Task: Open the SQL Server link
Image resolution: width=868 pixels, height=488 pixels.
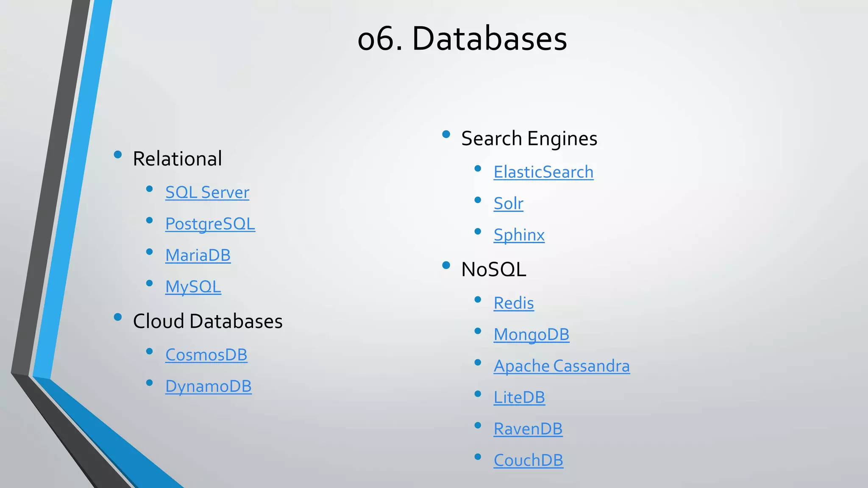Action: (207, 192)
